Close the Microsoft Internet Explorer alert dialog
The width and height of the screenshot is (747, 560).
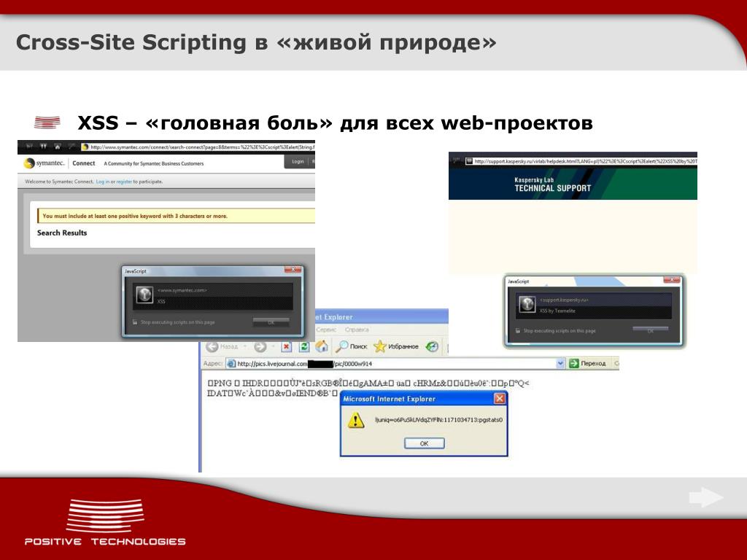(499, 399)
